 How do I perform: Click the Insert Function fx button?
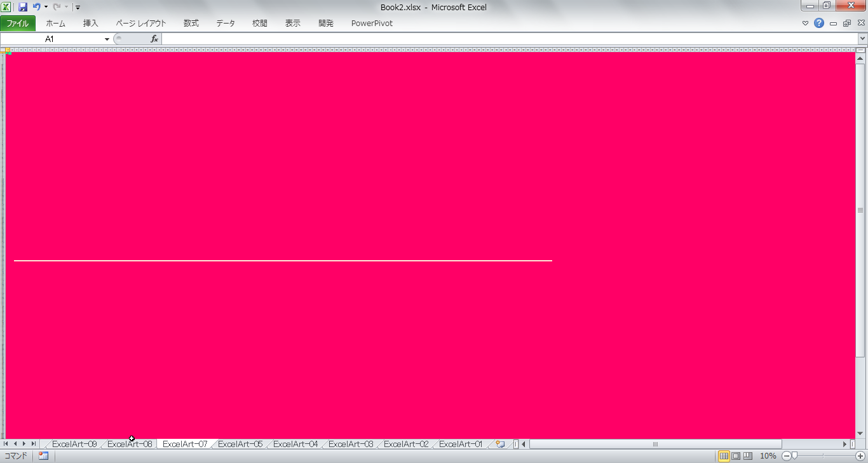(154, 39)
